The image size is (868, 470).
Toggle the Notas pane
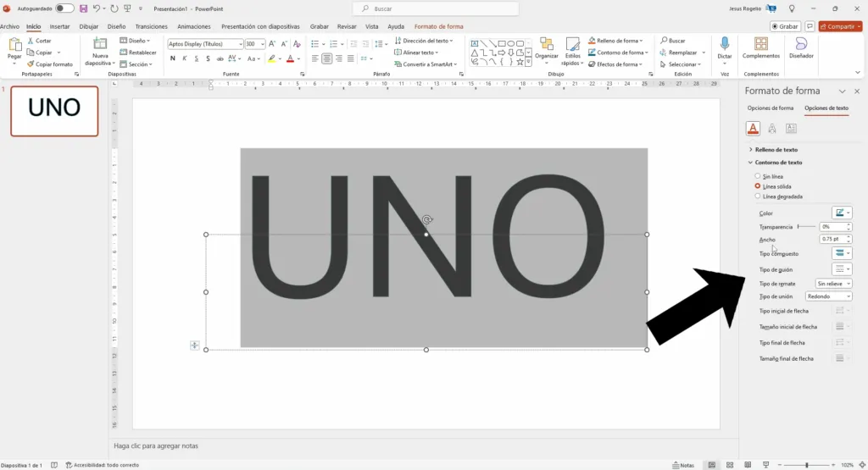click(684, 465)
